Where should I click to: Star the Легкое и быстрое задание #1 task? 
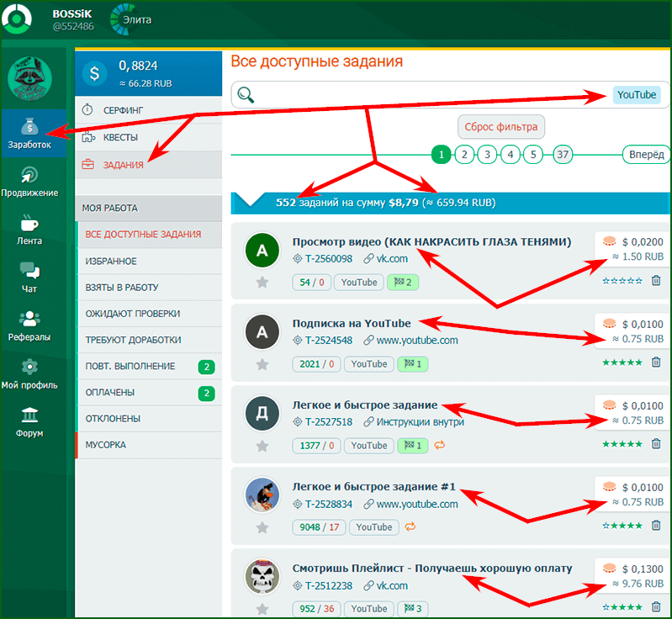pyautogui.click(x=262, y=527)
